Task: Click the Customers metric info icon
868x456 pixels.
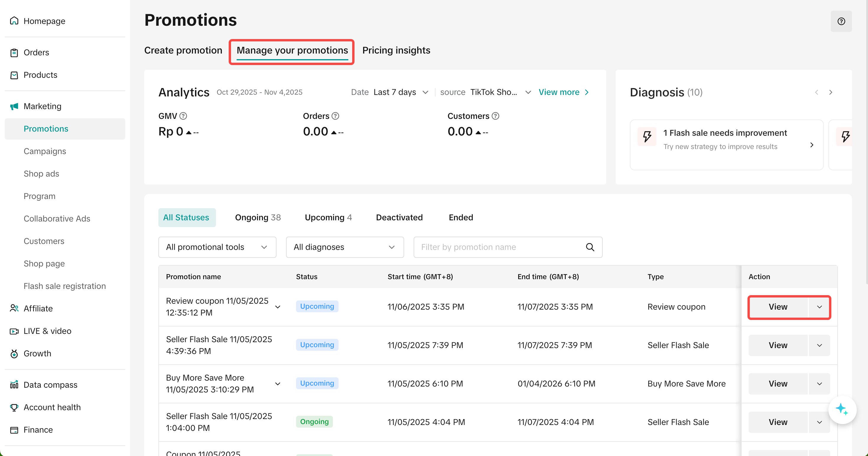Action: pyautogui.click(x=495, y=116)
